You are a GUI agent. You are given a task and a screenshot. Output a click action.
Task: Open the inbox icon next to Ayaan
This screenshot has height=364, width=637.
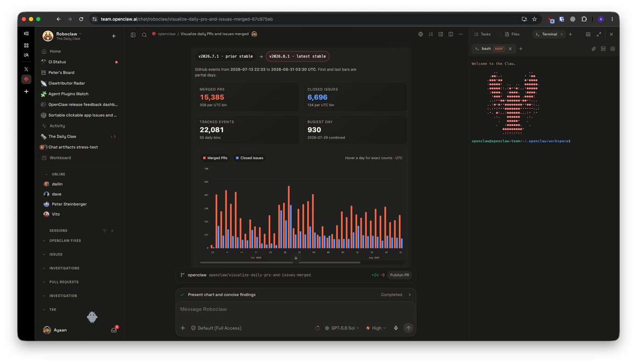114,330
